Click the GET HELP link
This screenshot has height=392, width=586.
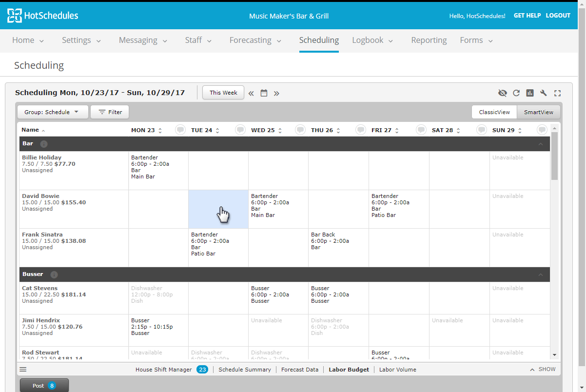pyautogui.click(x=527, y=16)
